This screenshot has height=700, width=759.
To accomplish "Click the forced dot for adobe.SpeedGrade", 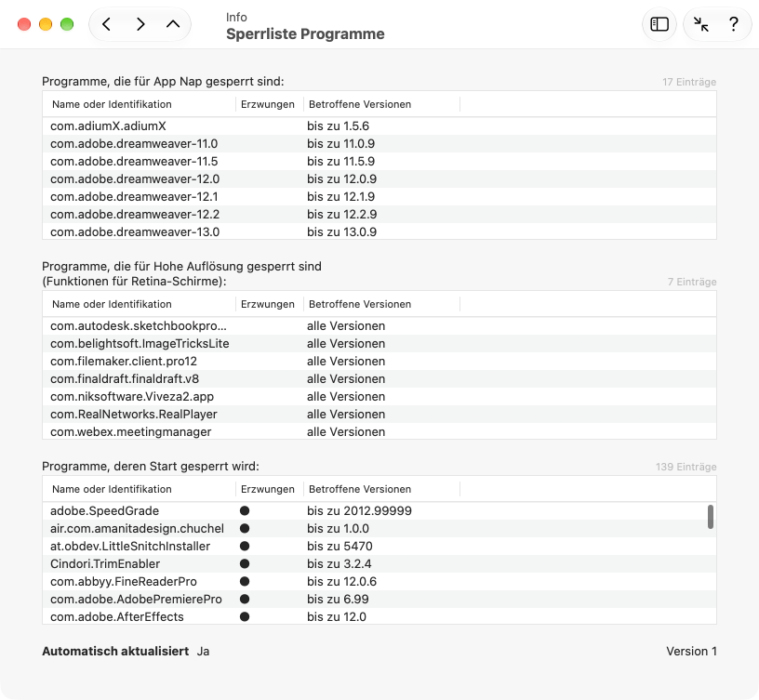I will click(x=245, y=511).
